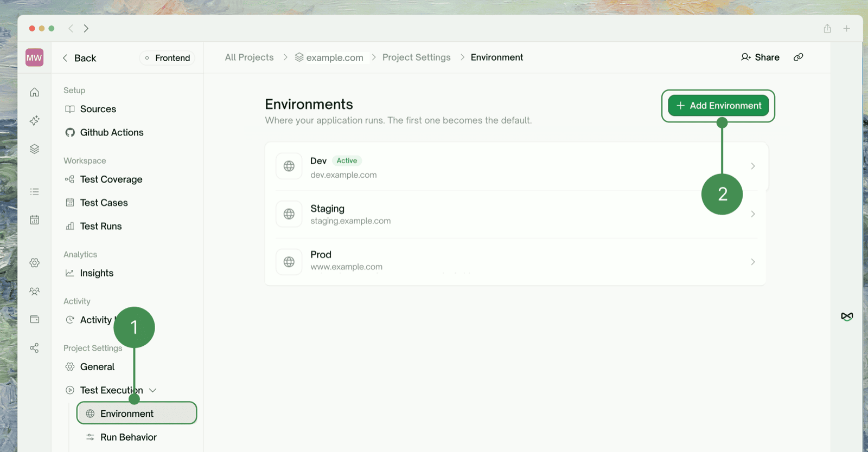This screenshot has height=452, width=868.
Task: Click the Active badge on Dev
Action: pos(347,160)
